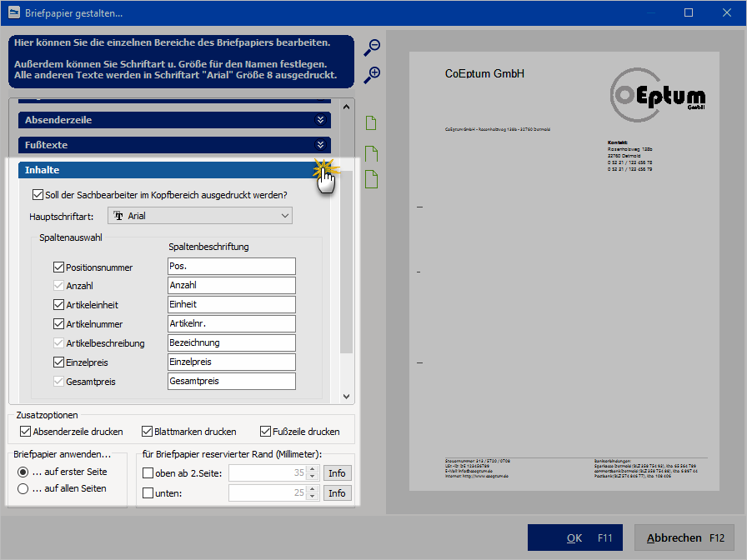Toggle the Artikeleinheit column checkbox
This screenshot has height=560, width=747.
[x=58, y=305]
